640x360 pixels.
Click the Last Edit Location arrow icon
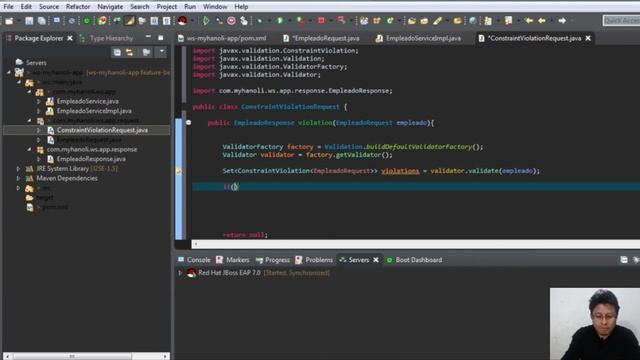pos(529,20)
